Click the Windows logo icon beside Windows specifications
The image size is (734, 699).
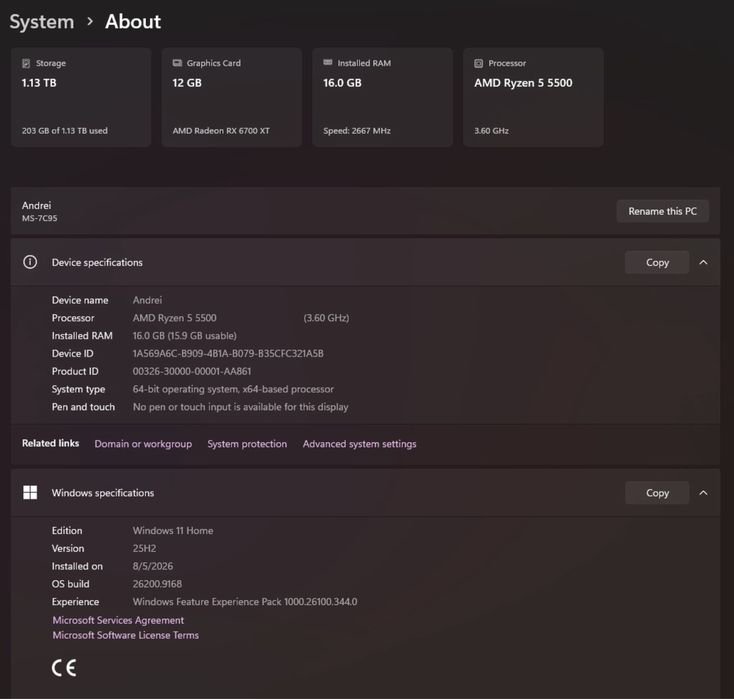click(x=30, y=493)
